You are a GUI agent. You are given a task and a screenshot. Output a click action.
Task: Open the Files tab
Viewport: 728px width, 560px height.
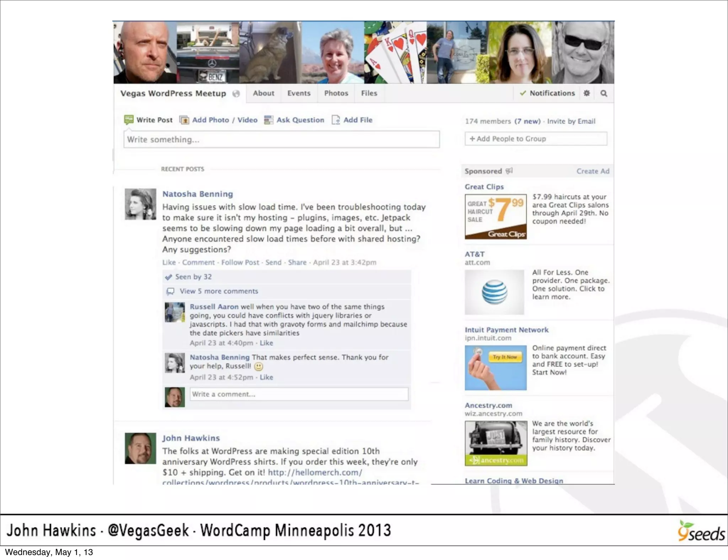click(369, 93)
